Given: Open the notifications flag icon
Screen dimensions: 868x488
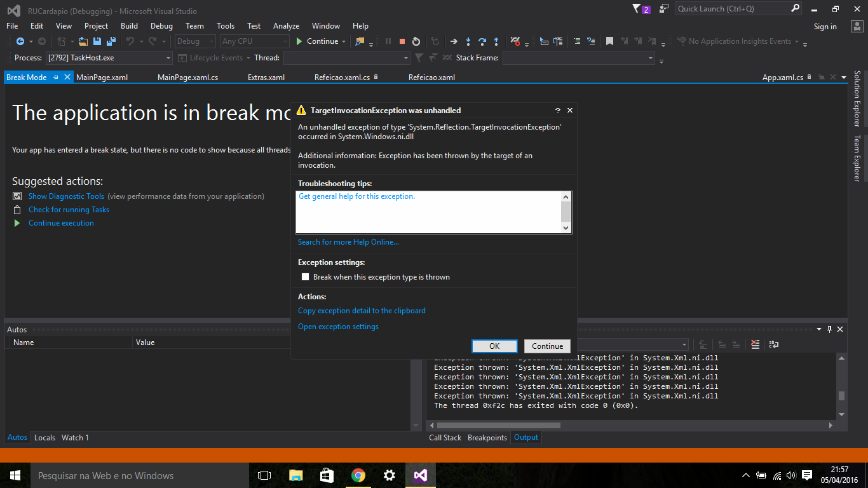Looking at the screenshot, I should coord(637,9).
